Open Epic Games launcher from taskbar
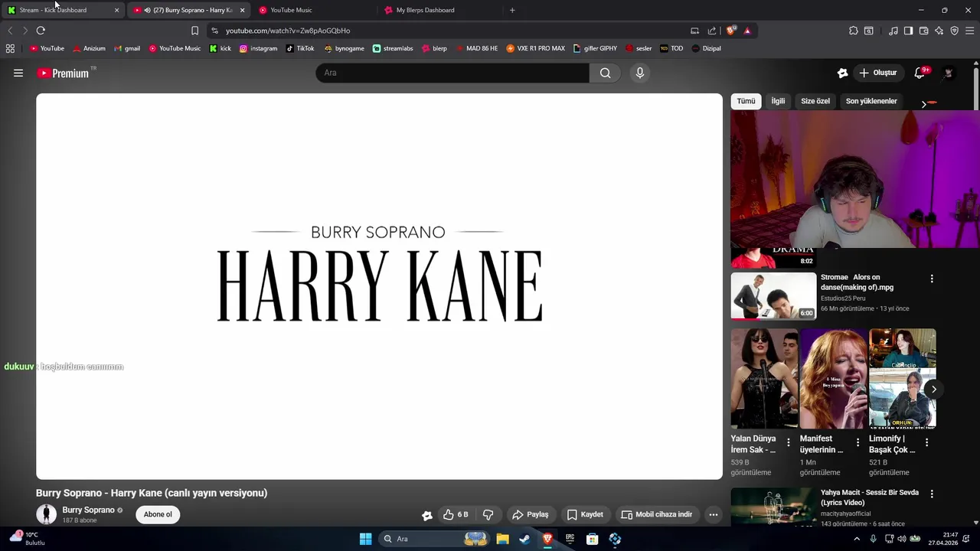The image size is (980, 551). click(570, 539)
